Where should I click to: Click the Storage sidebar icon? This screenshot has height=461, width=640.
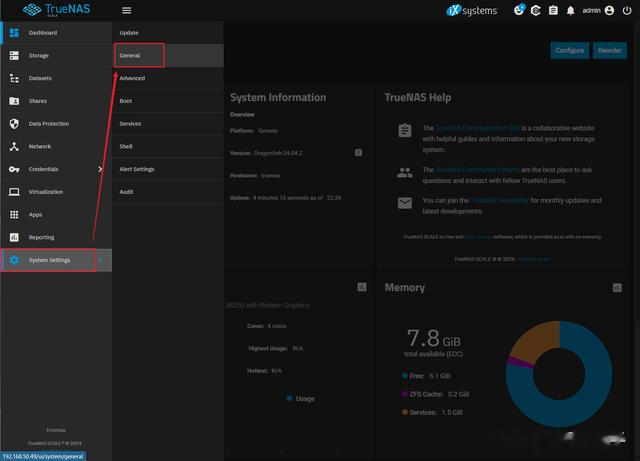pyautogui.click(x=14, y=56)
